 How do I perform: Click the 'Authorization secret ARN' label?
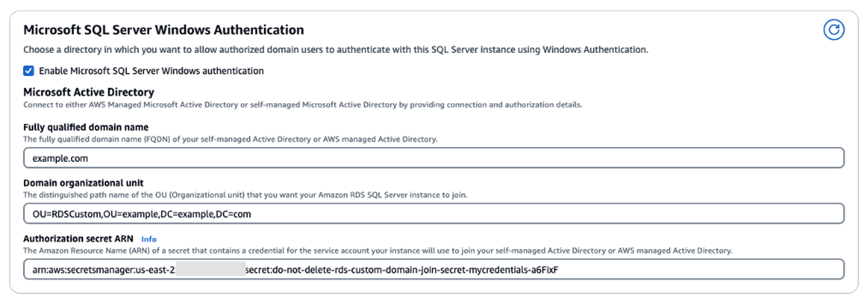point(79,239)
